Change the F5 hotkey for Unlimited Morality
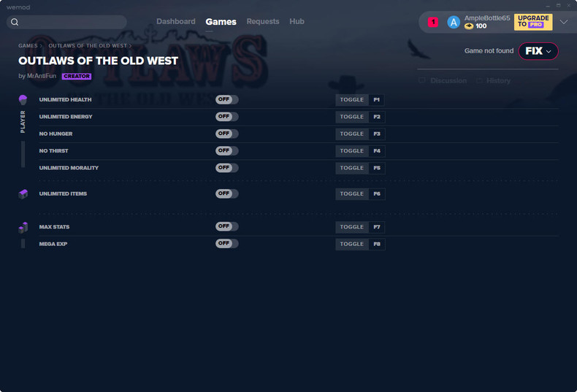The width and height of the screenshot is (577, 392). tap(377, 168)
